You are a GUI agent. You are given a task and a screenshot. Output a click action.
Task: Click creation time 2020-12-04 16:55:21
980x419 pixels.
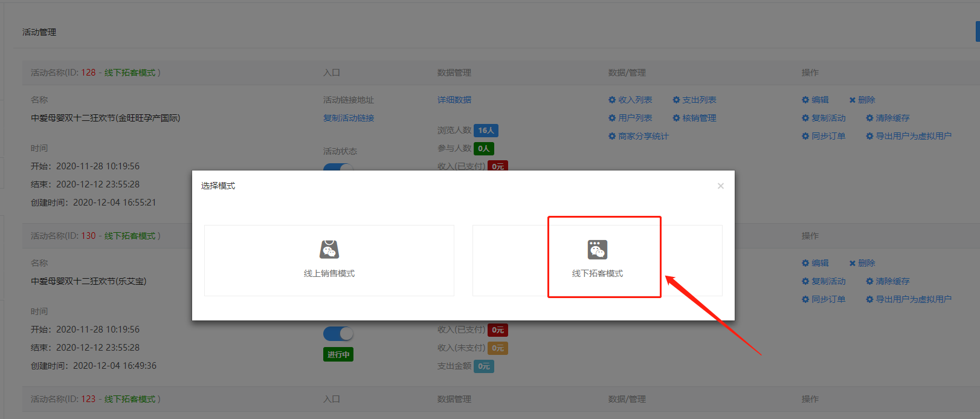[115, 203]
